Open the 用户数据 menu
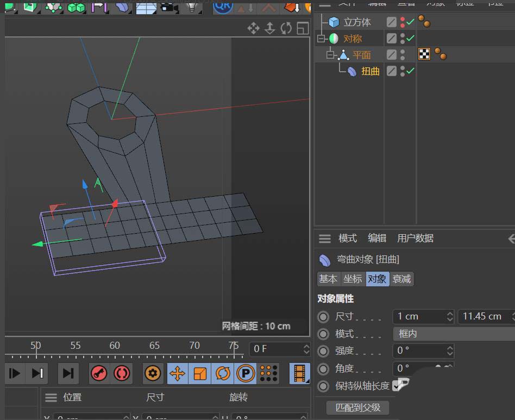 point(415,238)
